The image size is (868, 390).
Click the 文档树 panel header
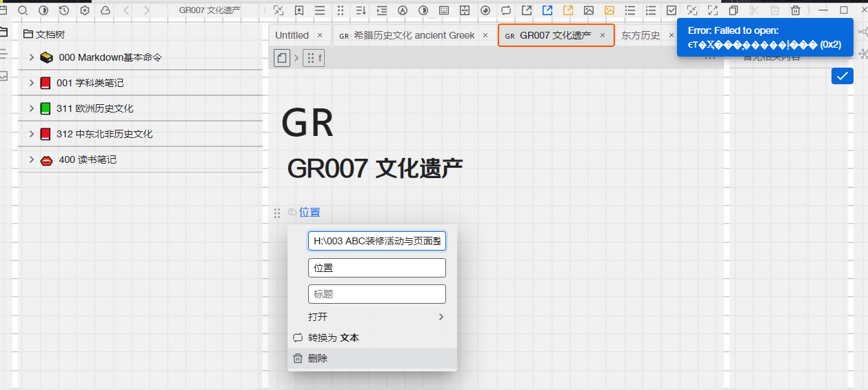[x=44, y=35]
